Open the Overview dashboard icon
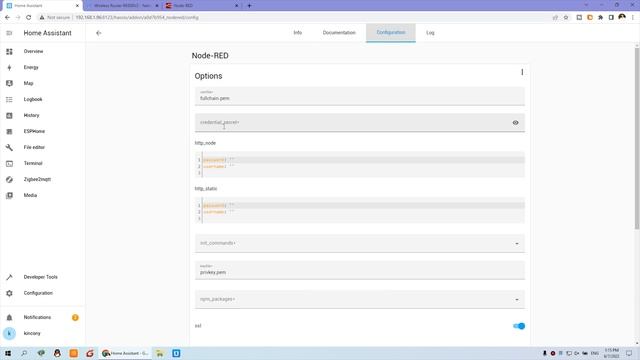Image resolution: width=640 pixels, height=360 pixels. [x=9, y=51]
